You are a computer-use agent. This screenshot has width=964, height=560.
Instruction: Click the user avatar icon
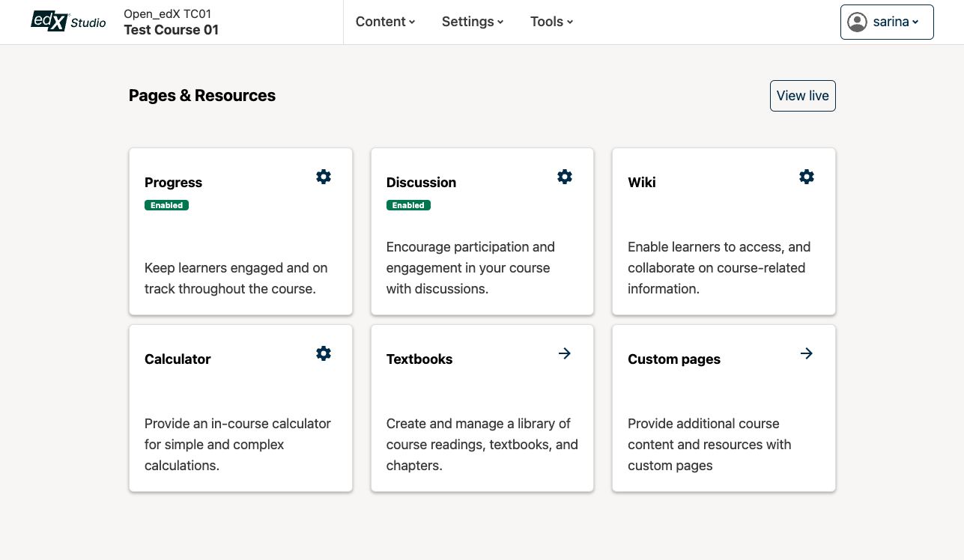[x=857, y=22]
